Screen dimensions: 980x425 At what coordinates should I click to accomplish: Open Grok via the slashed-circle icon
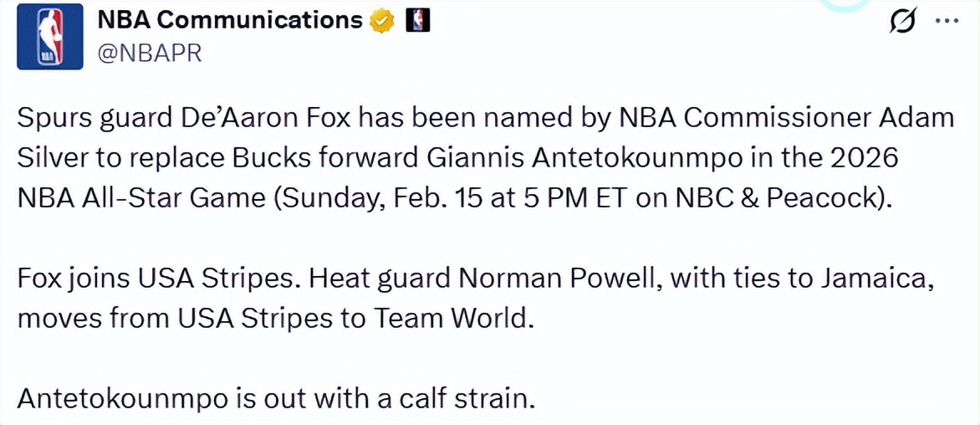[902, 23]
